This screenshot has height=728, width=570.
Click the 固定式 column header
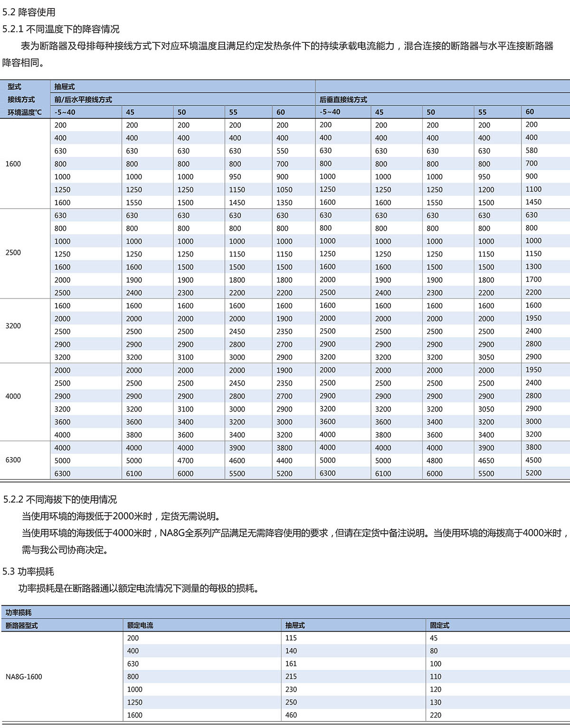439,625
